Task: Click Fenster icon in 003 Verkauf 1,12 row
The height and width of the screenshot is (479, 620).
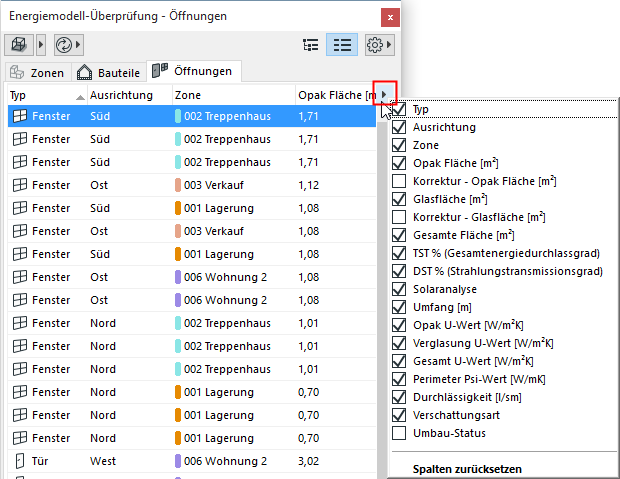Action: pos(20,185)
